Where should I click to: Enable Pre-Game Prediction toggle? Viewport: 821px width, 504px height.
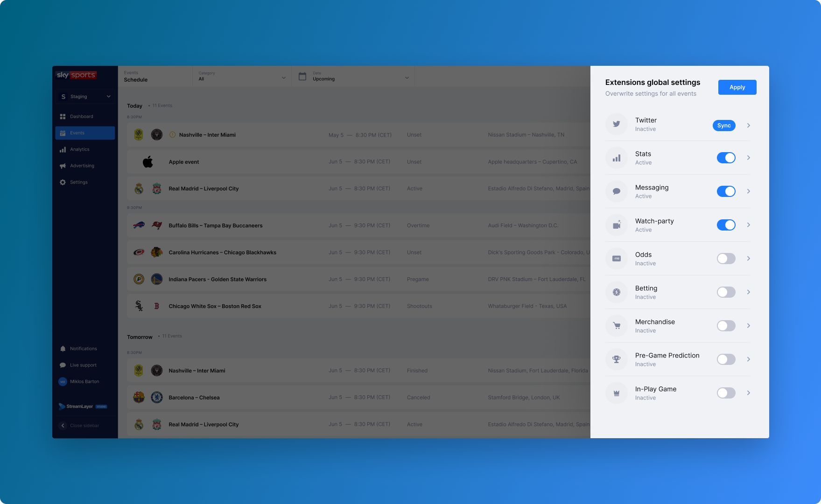tap(726, 359)
